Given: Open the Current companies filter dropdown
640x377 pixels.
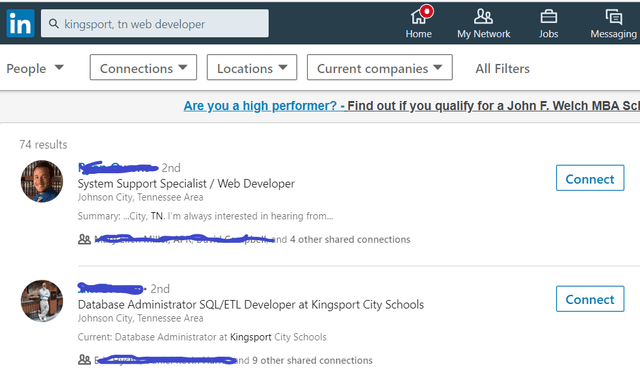Looking at the screenshot, I should 380,68.
